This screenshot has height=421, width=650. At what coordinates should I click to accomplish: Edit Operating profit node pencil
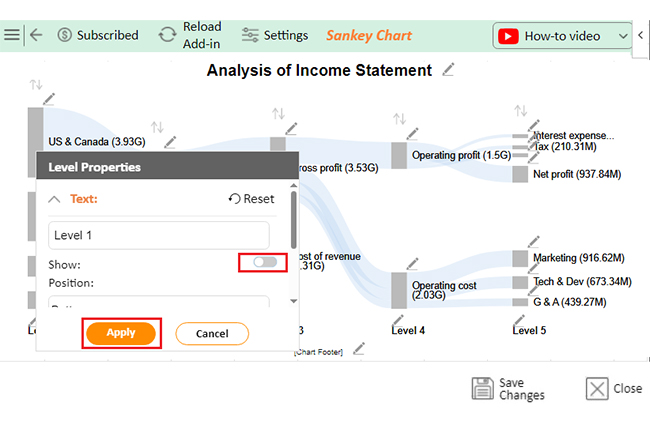click(412, 134)
